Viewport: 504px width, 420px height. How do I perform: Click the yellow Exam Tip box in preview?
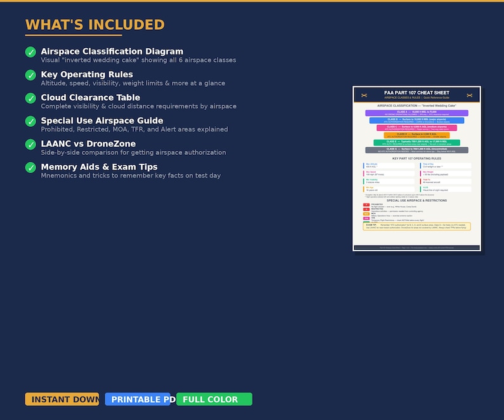point(416,226)
